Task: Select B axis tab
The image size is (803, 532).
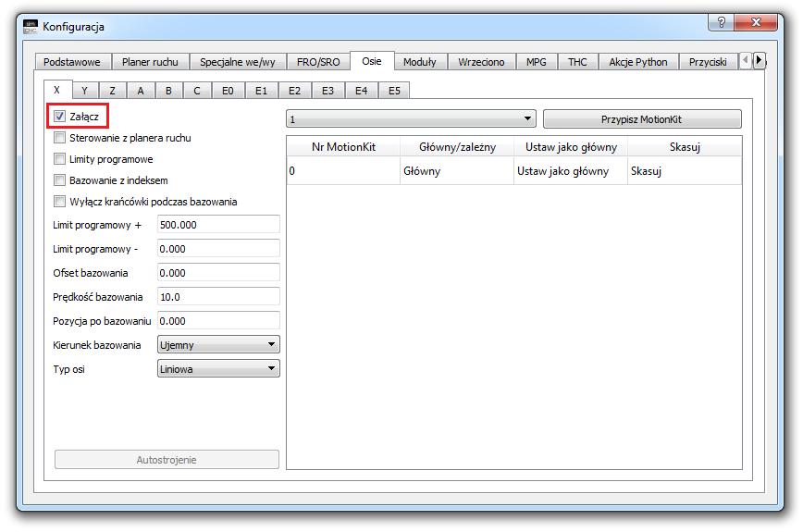Action: (x=168, y=91)
